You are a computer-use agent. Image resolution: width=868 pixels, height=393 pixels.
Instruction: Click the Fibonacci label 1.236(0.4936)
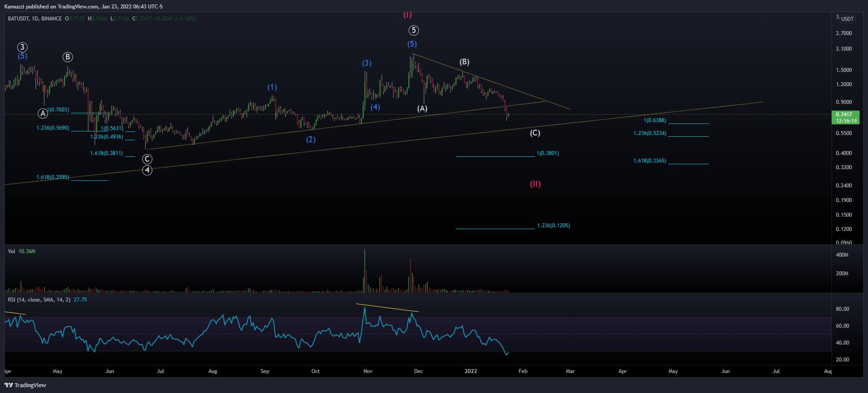tap(107, 137)
